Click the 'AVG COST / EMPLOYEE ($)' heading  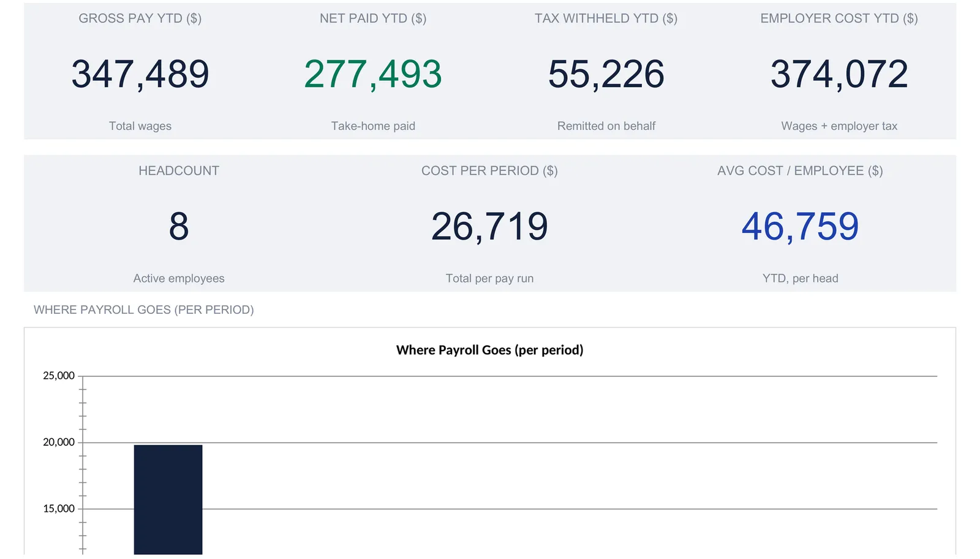coord(800,171)
